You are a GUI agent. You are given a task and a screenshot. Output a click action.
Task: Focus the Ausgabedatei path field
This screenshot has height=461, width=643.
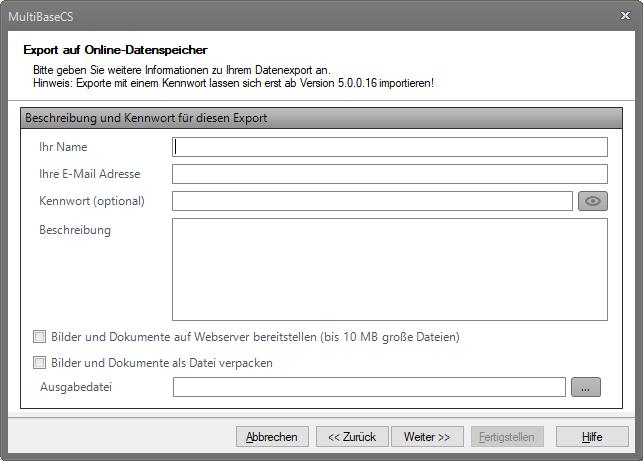pyautogui.click(x=369, y=387)
